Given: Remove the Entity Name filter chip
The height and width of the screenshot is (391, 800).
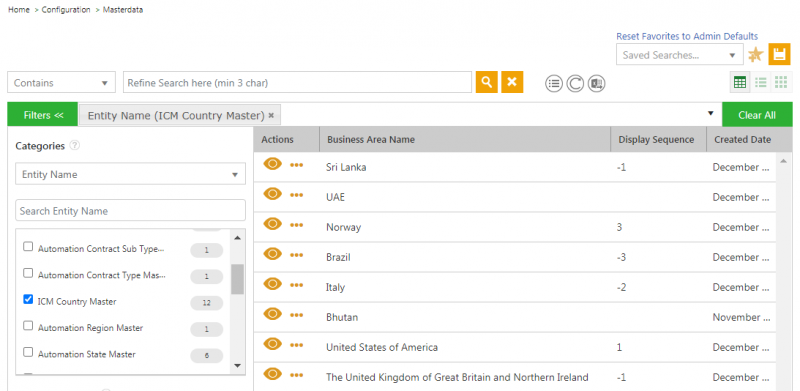Looking at the screenshot, I should (271, 115).
